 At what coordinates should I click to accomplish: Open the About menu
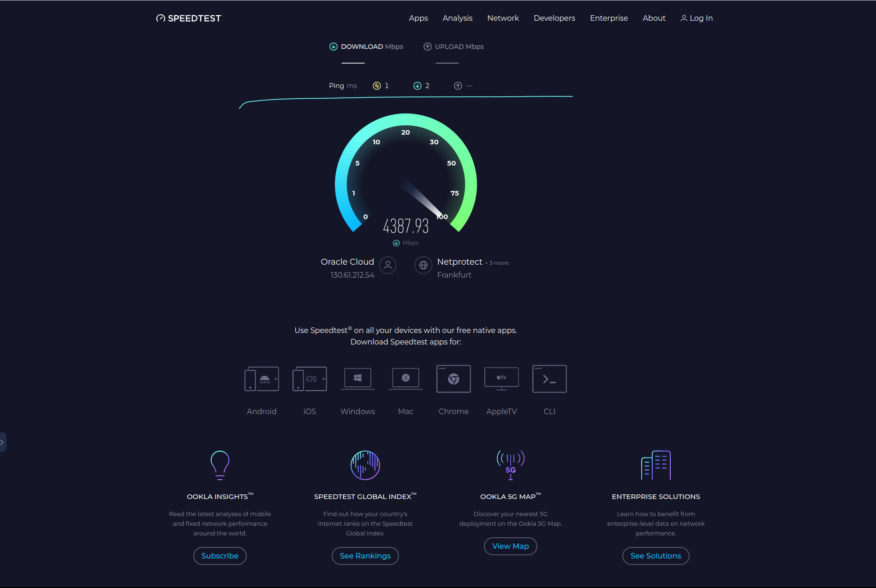[654, 18]
